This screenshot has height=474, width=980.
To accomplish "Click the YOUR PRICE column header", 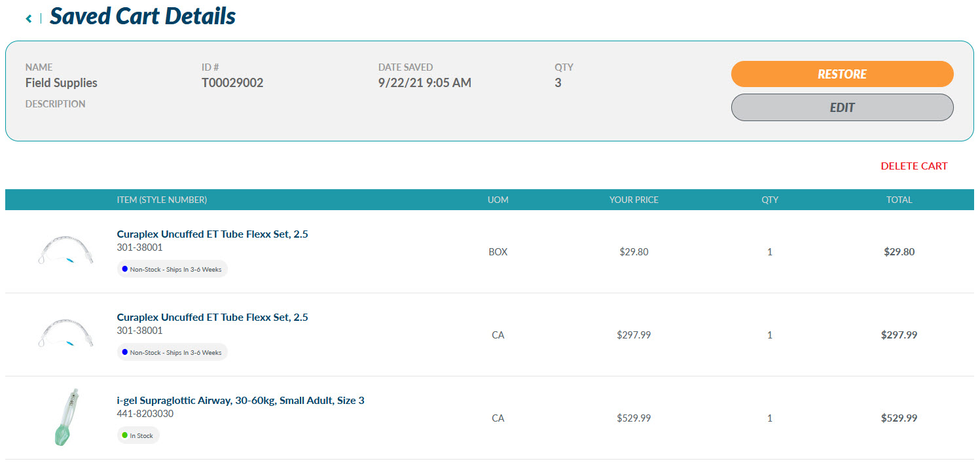I will pos(634,200).
